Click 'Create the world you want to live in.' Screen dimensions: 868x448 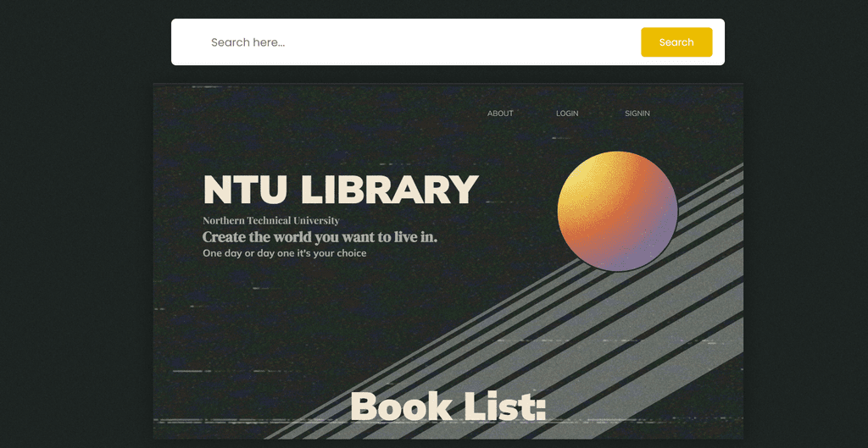tap(320, 237)
